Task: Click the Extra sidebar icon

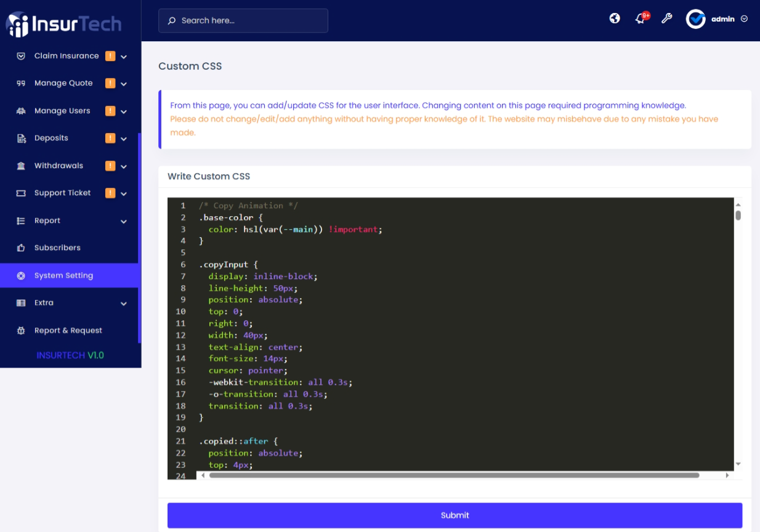Action: 21,303
